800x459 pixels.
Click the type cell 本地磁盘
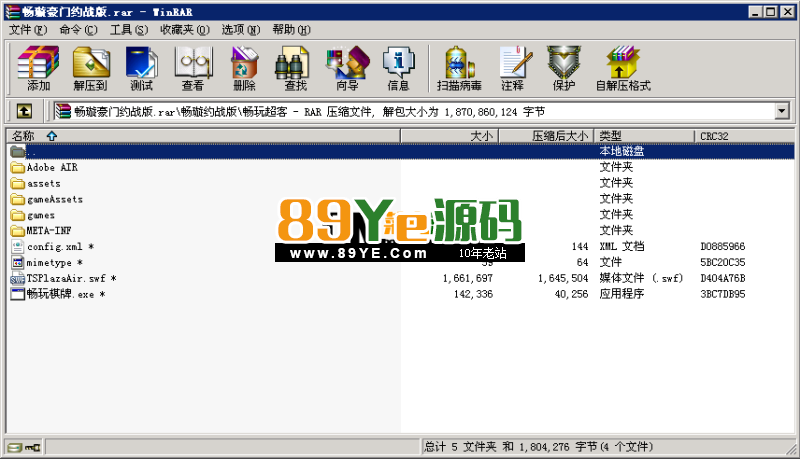pos(621,151)
